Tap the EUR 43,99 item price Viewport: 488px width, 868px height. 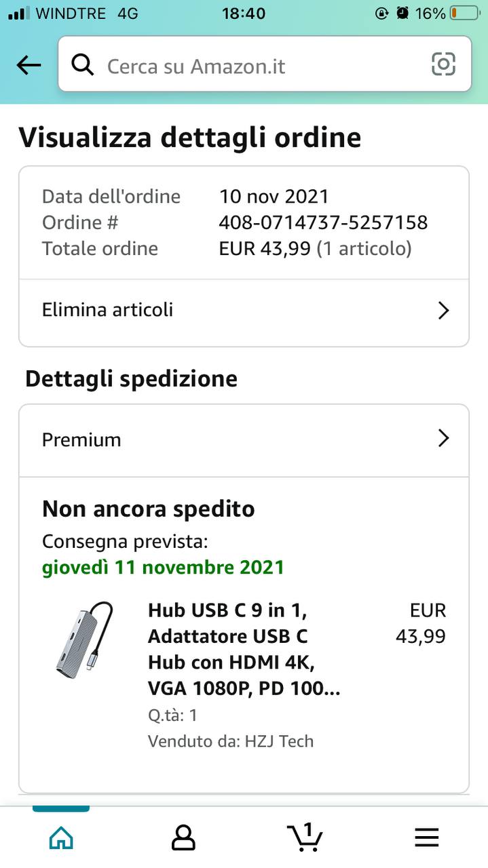pyautogui.click(x=421, y=623)
